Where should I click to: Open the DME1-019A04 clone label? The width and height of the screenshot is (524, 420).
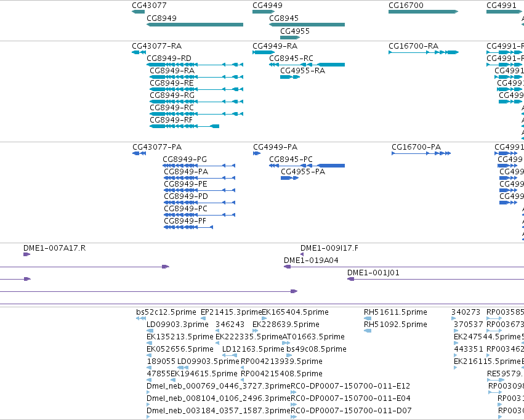[x=311, y=260]
